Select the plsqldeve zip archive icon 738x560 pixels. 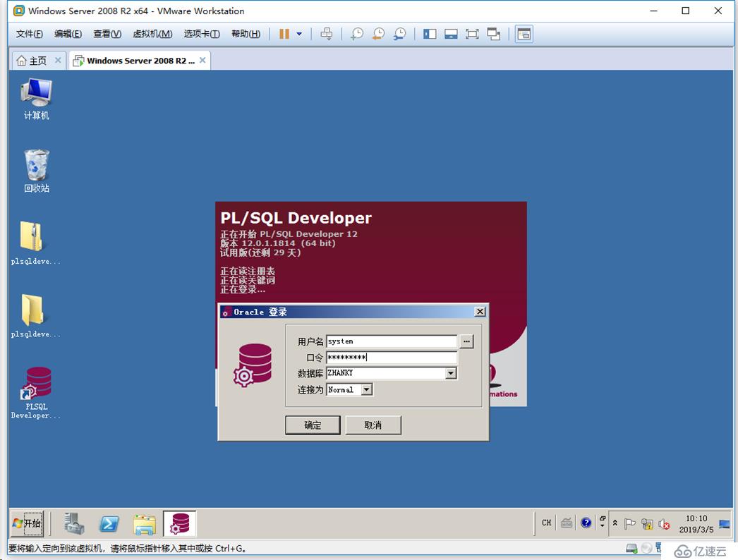pyautogui.click(x=36, y=243)
